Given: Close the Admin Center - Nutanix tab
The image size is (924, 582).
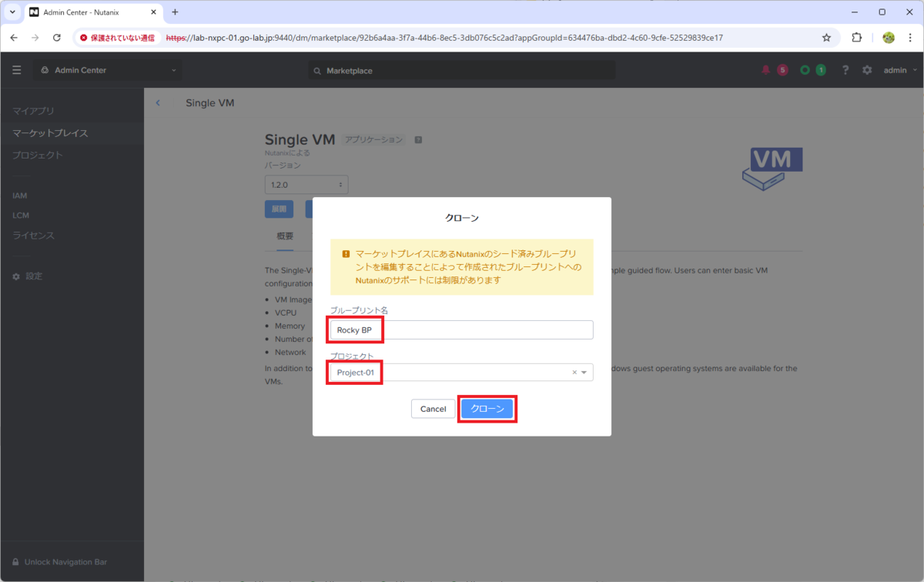Looking at the screenshot, I should pyautogui.click(x=153, y=12).
